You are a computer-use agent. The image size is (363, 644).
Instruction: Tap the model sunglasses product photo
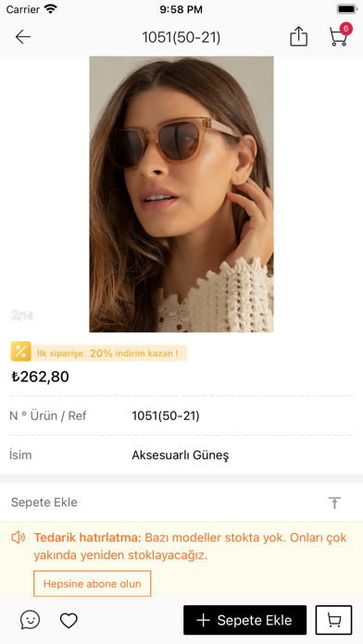(181, 194)
